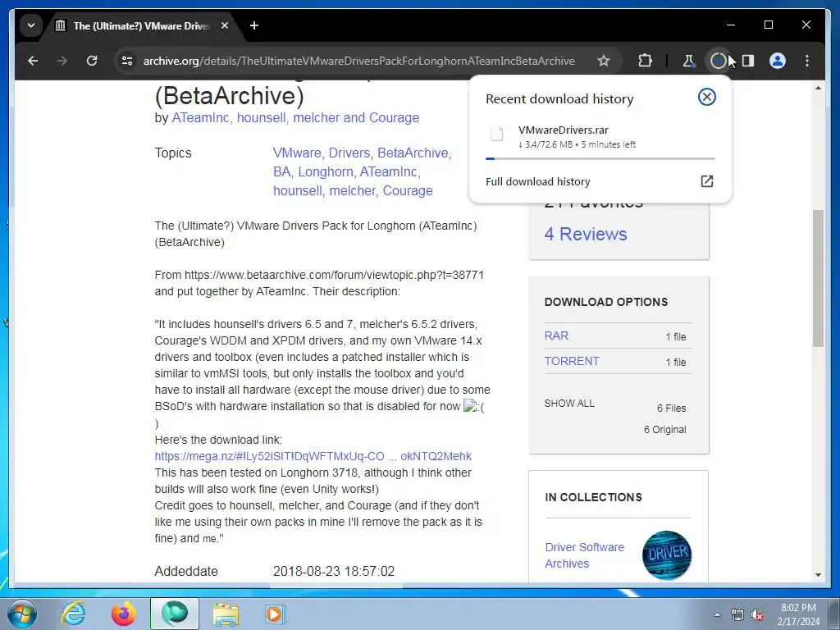Click the DRIVER collection thumbnail
The height and width of the screenshot is (630, 840).
tap(666, 555)
